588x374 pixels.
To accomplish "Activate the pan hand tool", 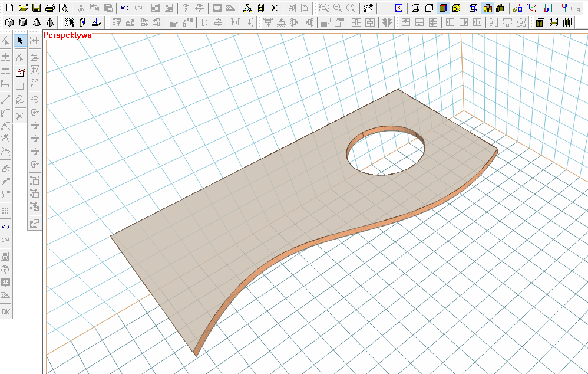I will pyautogui.click(x=368, y=8).
